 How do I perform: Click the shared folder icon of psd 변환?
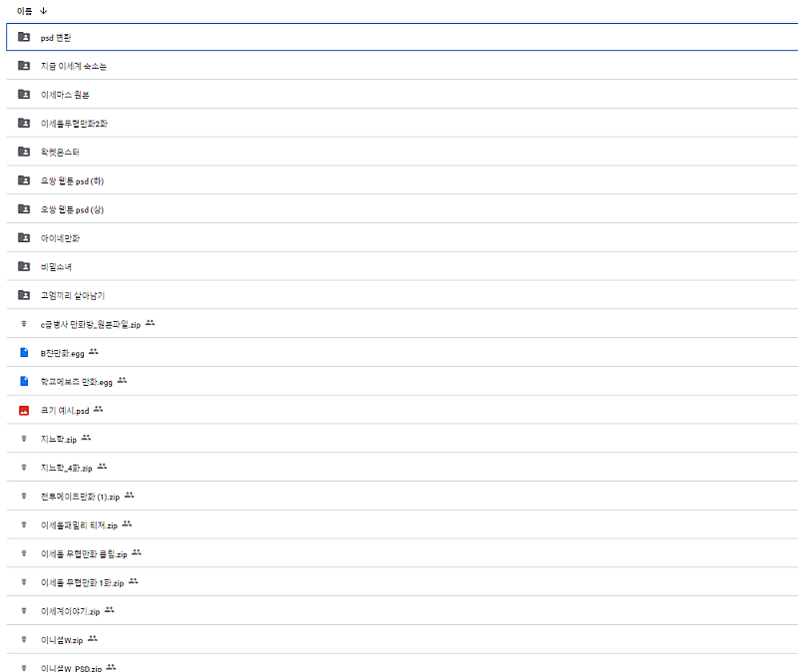coord(24,37)
